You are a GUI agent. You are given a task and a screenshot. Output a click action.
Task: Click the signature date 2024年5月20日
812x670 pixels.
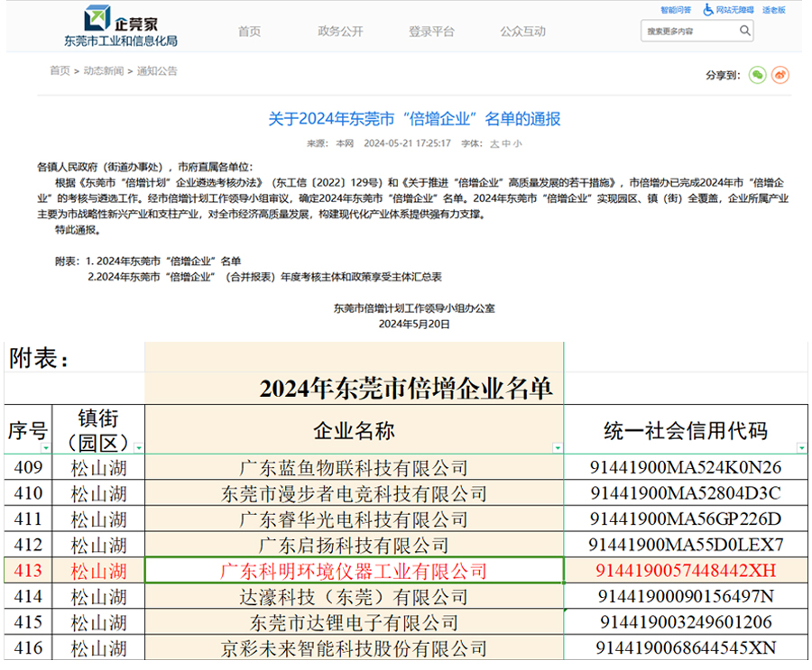tap(414, 324)
